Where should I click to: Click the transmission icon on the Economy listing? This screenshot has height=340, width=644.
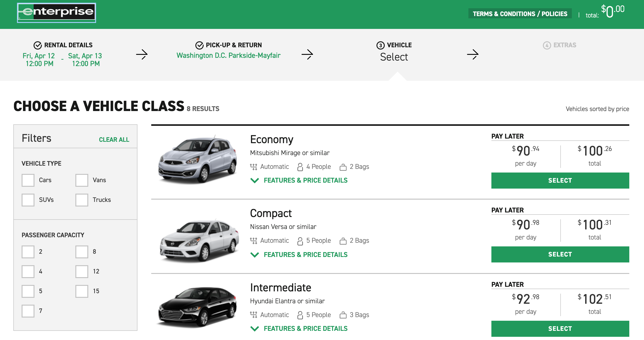coord(254,167)
